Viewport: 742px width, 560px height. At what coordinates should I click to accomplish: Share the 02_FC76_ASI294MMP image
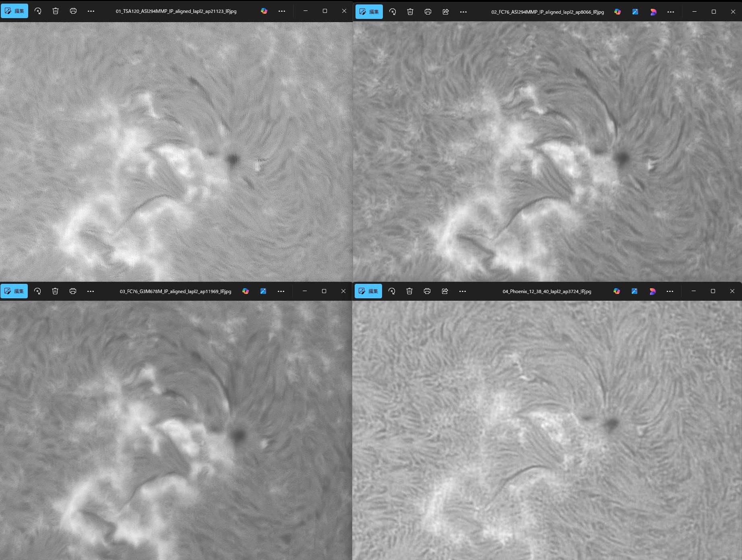[446, 12]
